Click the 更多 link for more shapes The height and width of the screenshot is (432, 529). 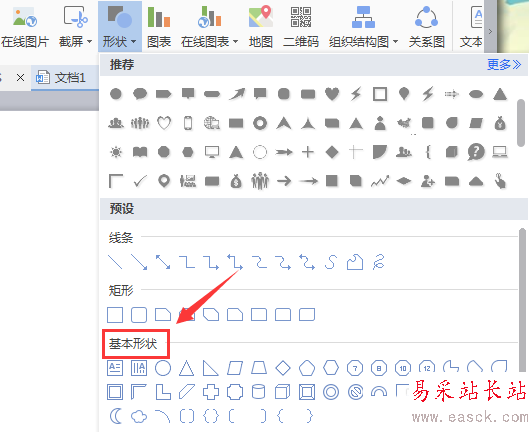point(504,64)
